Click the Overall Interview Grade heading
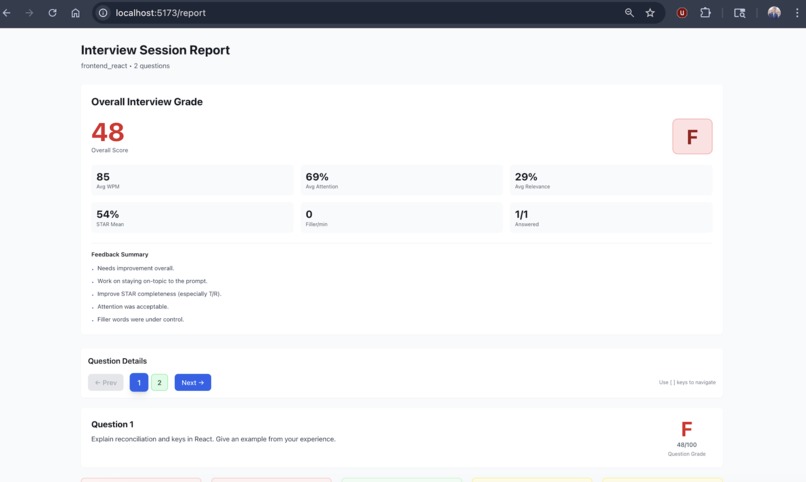The width and height of the screenshot is (806, 482). click(x=146, y=102)
